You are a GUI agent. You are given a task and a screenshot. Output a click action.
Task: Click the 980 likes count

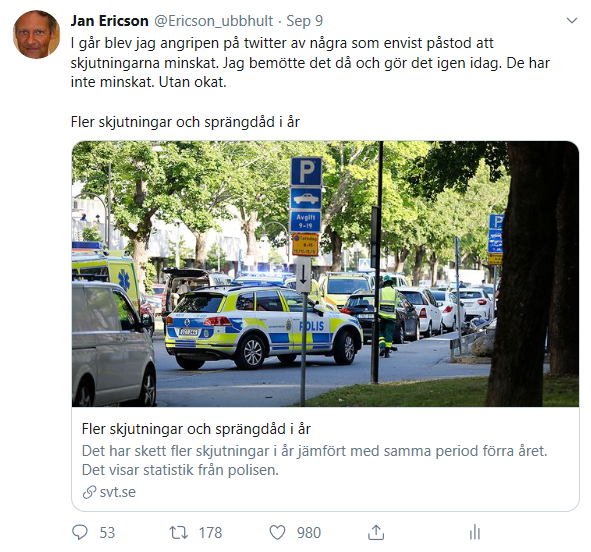(309, 533)
